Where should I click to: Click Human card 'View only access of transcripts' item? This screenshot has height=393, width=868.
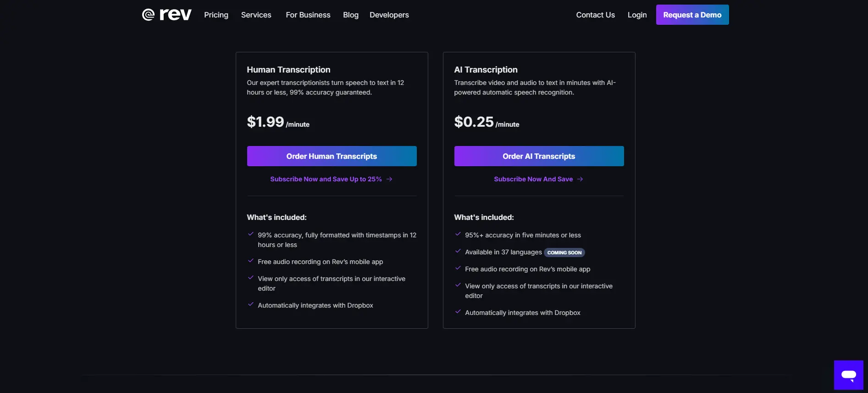[x=332, y=283]
